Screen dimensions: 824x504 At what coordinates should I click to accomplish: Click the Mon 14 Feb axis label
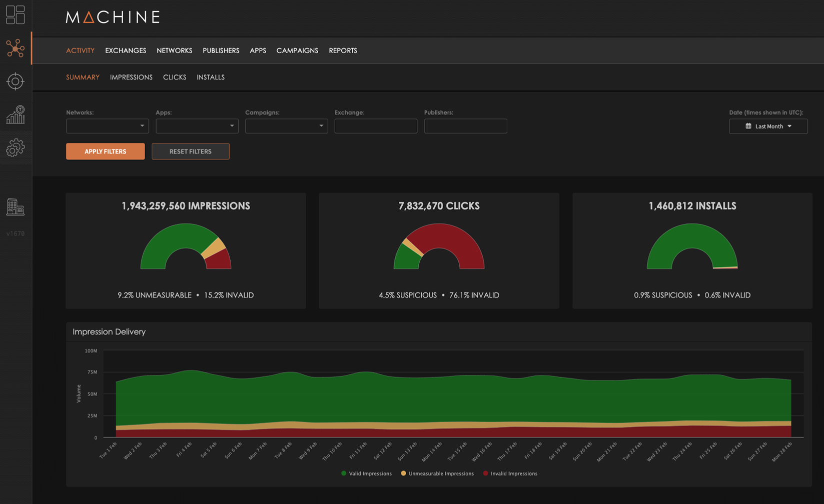[432, 451]
